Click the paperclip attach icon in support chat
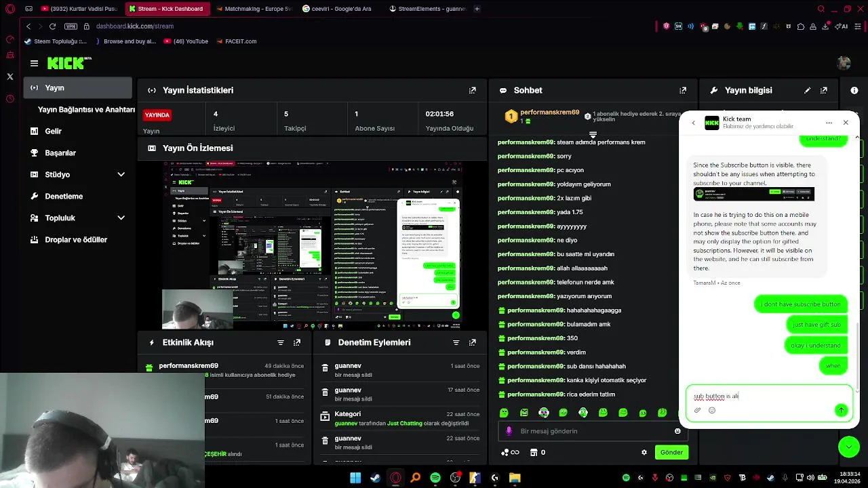This screenshot has height=488, width=868. [x=697, y=410]
